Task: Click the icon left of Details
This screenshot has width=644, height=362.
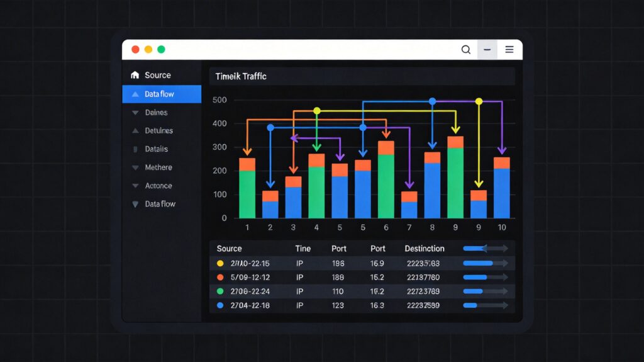Action: click(x=135, y=149)
